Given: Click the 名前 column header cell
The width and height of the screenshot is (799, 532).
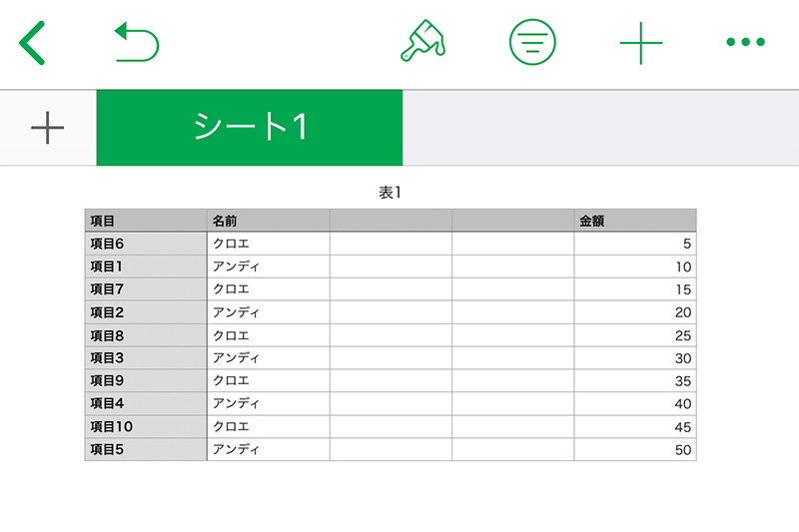Looking at the screenshot, I should coord(269,221).
